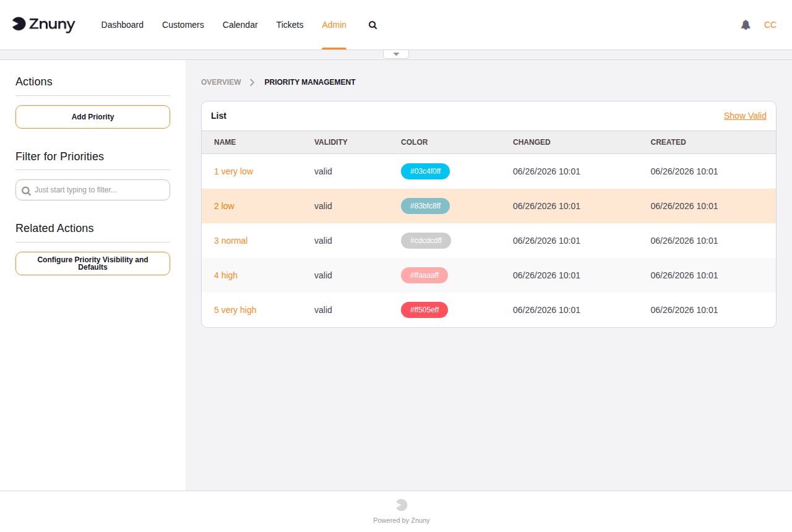The width and height of the screenshot is (792, 532).
Task: Open priority 5 very high
Action: point(235,310)
